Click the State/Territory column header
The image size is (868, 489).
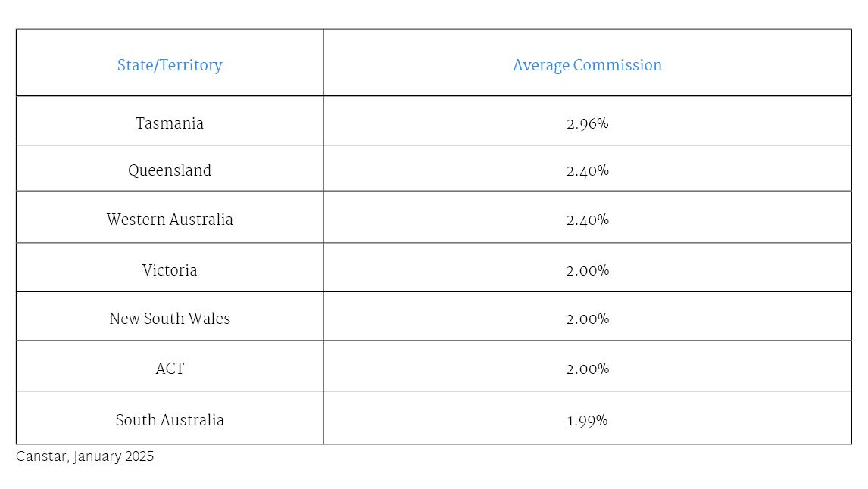coord(170,65)
